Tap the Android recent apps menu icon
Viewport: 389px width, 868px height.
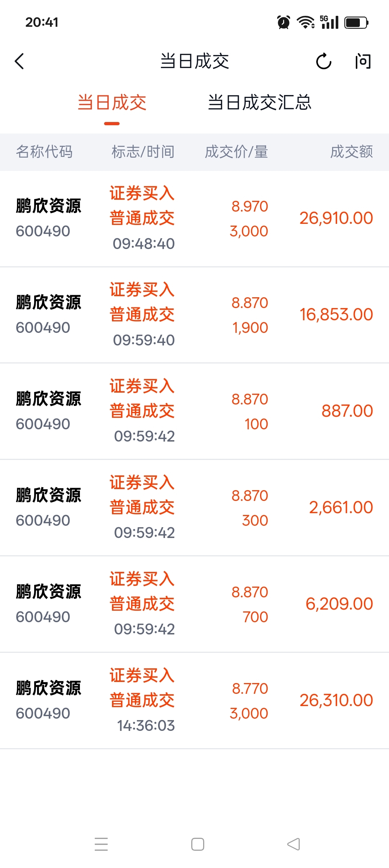click(101, 844)
